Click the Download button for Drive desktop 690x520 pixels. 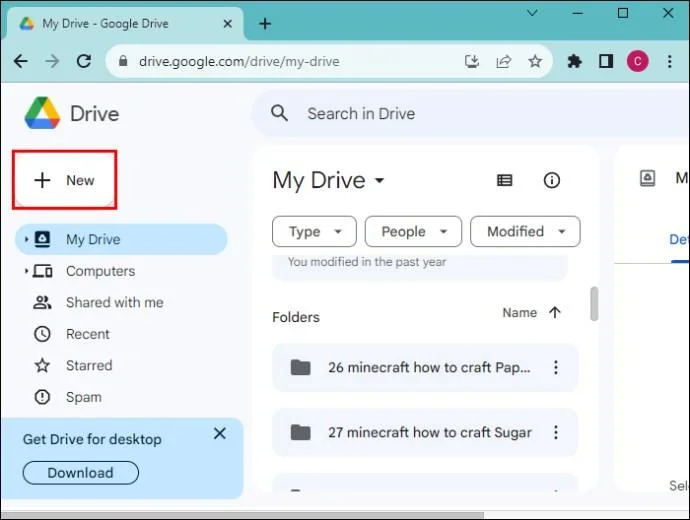pos(81,472)
